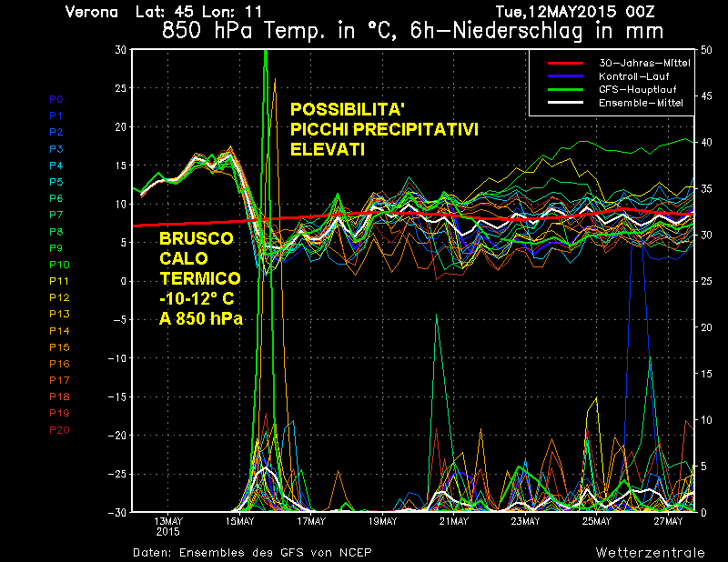The width and height of the screenshot is (728, 562).
Task: Click the P15 ensemble member label
Action: point(59,346)
